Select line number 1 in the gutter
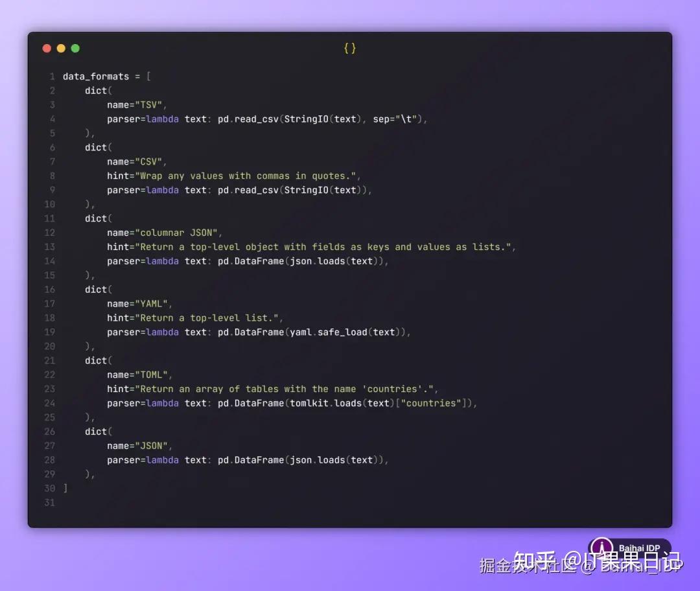Screen dimensions: 700x591 pyautogui.click(x=52, y=76)
